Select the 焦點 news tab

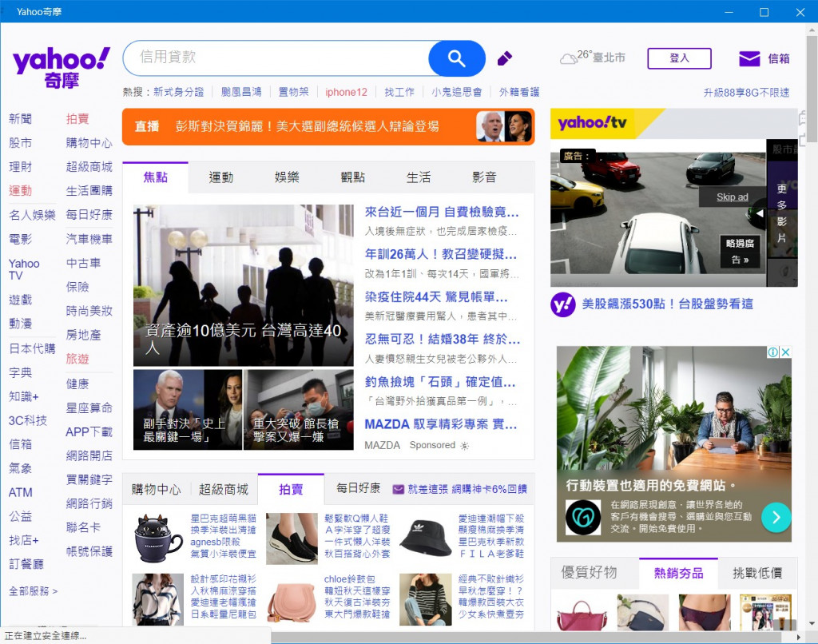(156, 177)
